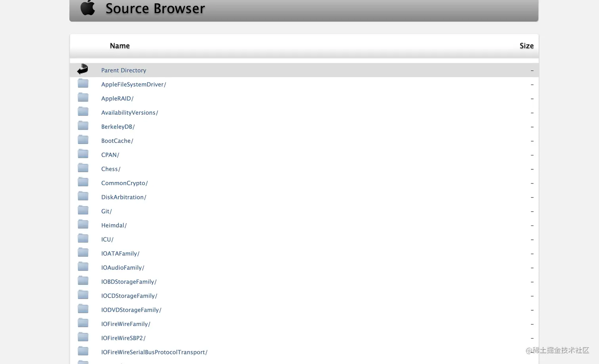Navigate into the CPAN/ link
The height and width of the screenshot is (364, 599).
pos(110,155)
